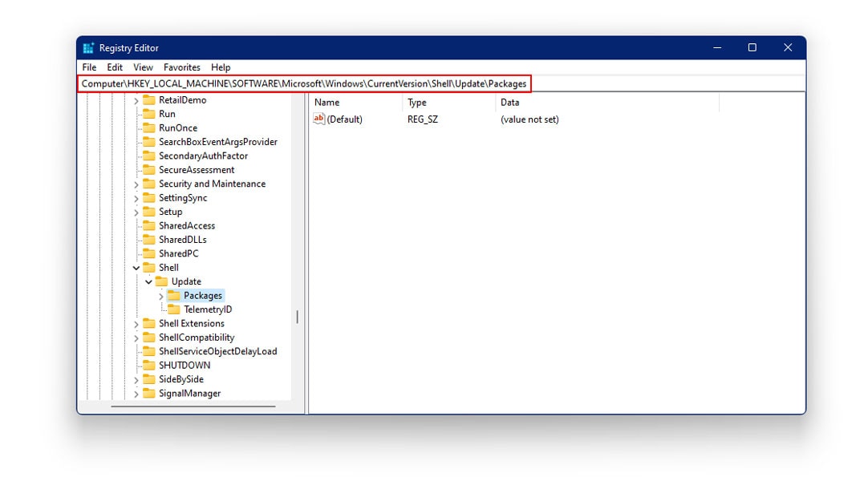Collapse the Update key
This screenshot has height=481, width=868.
148,282
